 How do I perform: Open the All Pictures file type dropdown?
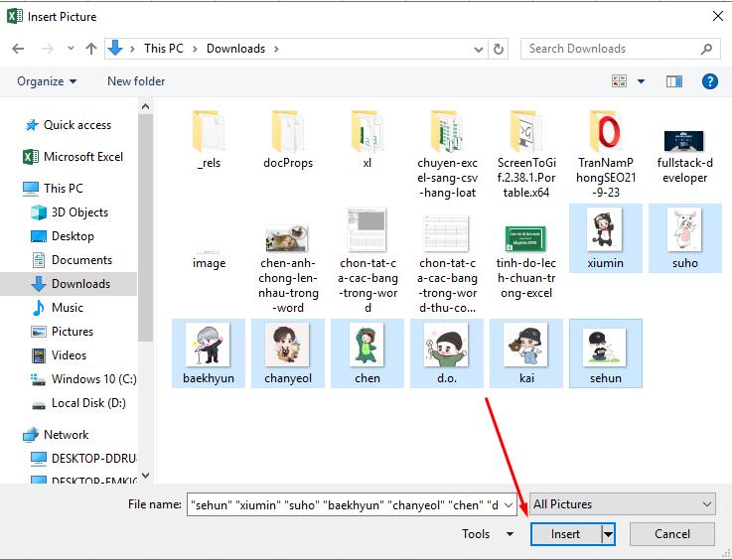tap(623, 504)
